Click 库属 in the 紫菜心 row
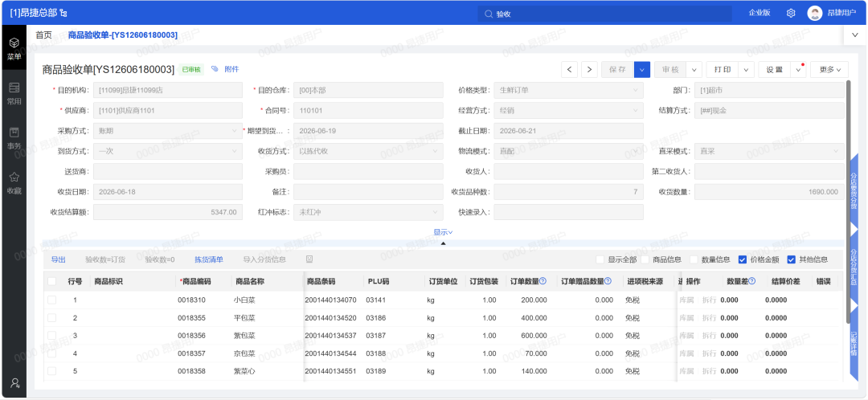Screen dimensions: 868x400 (686, 370)
